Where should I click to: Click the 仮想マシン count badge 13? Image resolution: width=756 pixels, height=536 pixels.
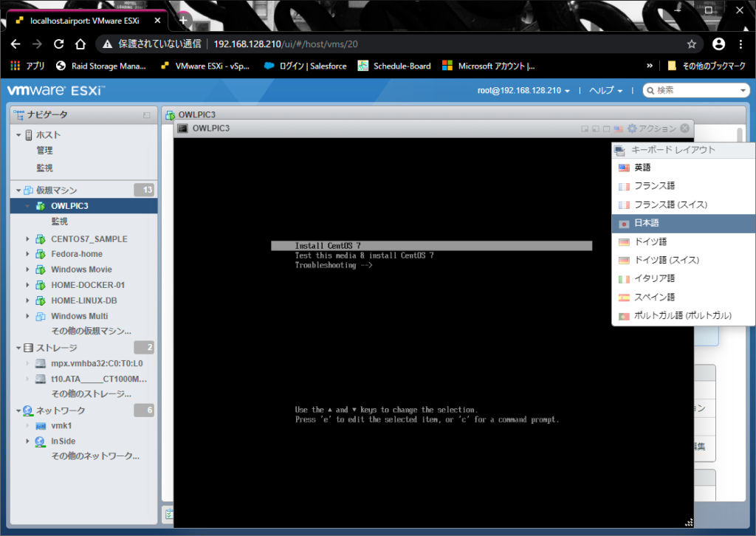(144, 190)
